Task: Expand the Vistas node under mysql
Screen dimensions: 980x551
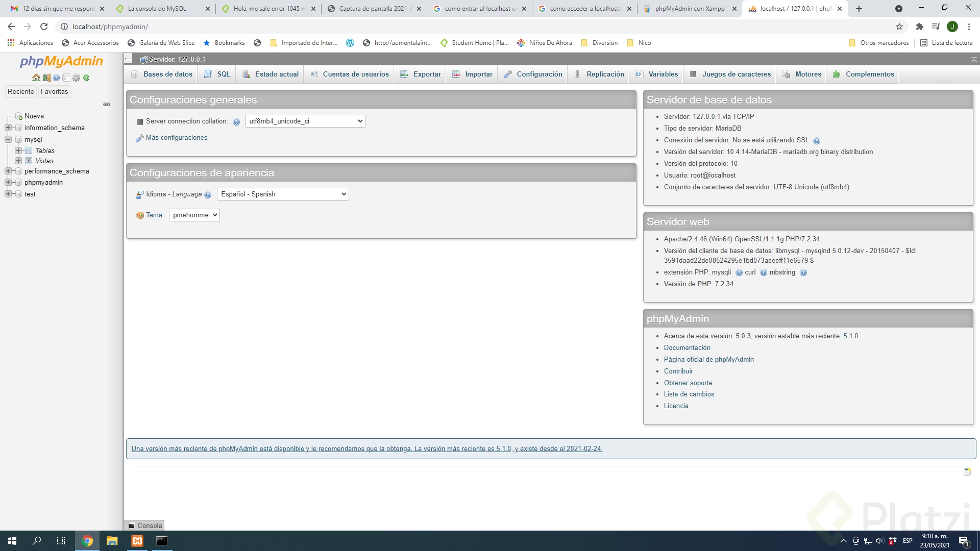Action: pyautogui.click(x=18, y=161)
